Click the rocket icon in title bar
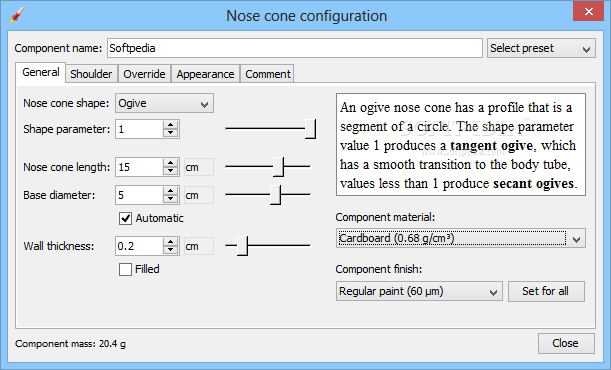The height and width of the screenshot is (370, 611). pos(17,15)
